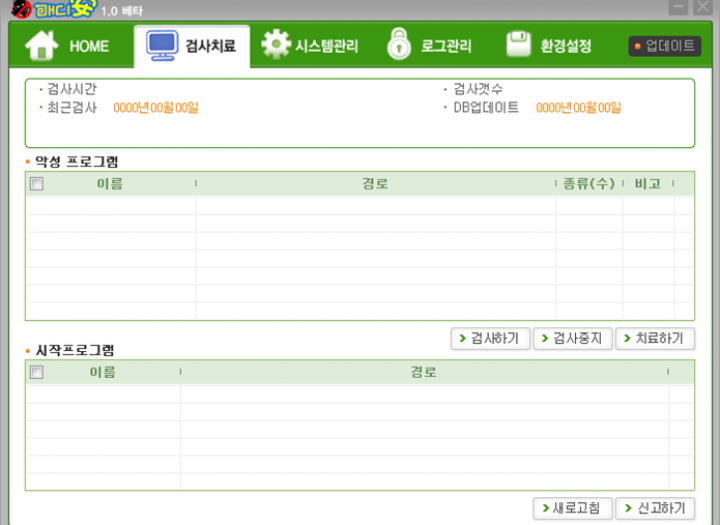Start scan with 검사하기 button
This screenshot has width=720, height=525.
(490, 339)
